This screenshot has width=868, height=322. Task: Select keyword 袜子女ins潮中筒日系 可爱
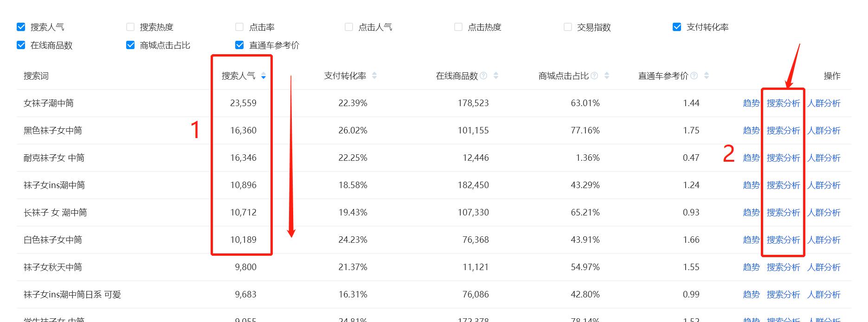pyautogui.click(x=72, y=294)
